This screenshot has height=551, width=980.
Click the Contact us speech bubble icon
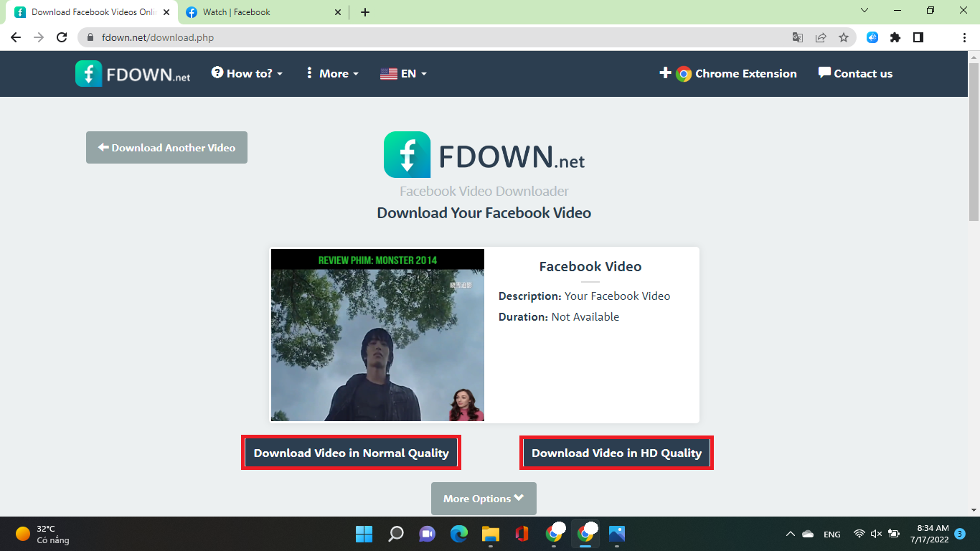coord(824,72)
